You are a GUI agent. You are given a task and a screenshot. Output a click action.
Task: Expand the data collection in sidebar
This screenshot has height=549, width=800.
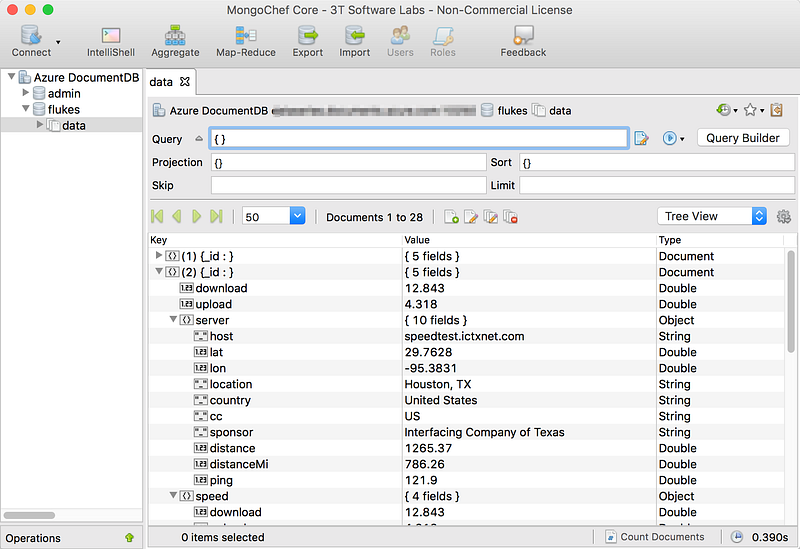(40, 124)
